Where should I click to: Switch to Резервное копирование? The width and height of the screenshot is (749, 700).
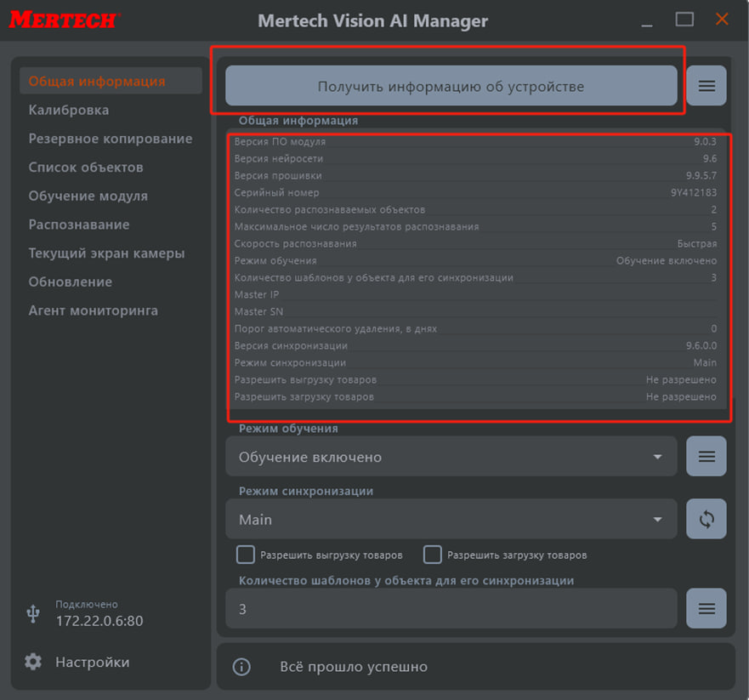pyautogui.click(x=111, y=139)
